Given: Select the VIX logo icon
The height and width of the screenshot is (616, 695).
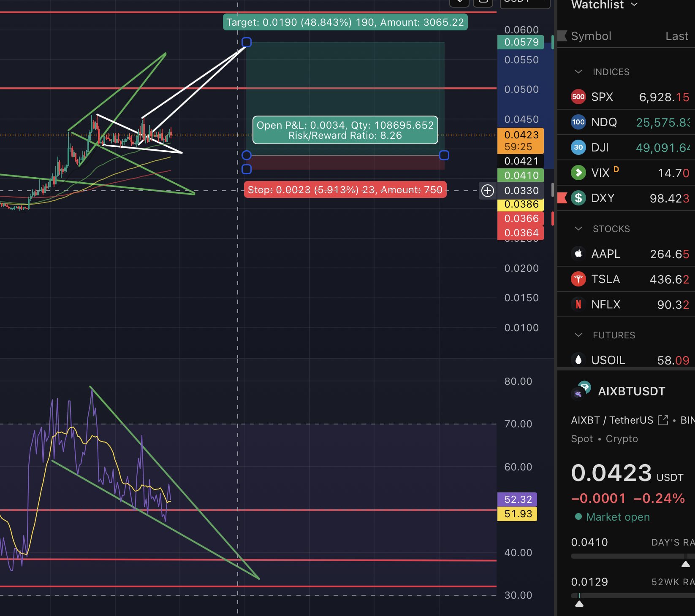Looking at the screenshot, I should (x=578, y=173).
